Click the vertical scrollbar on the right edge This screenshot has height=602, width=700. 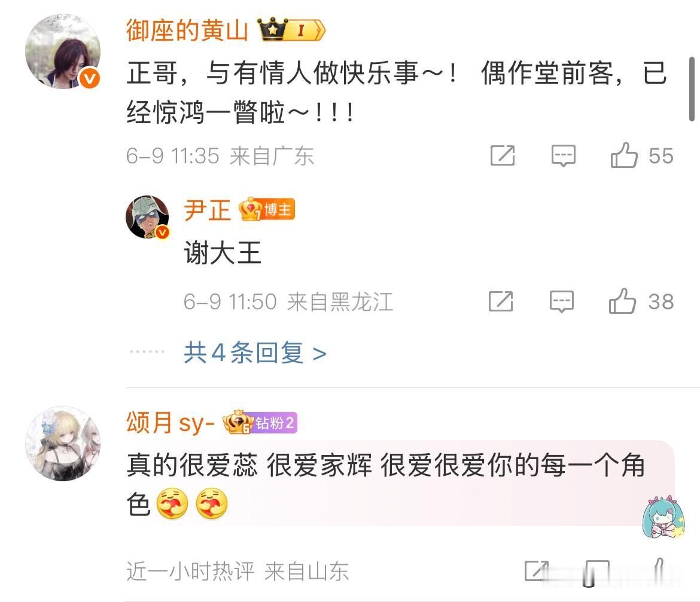[692, 89]
